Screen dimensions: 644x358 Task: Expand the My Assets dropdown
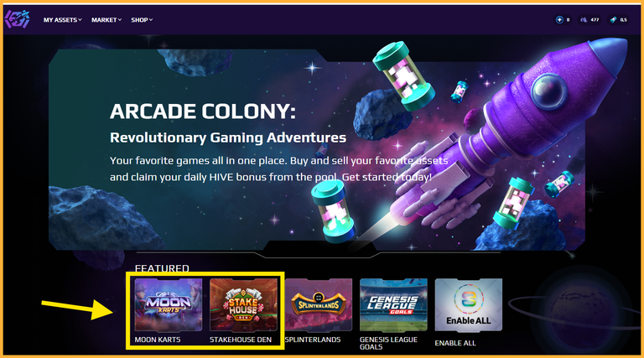[62, 20]
